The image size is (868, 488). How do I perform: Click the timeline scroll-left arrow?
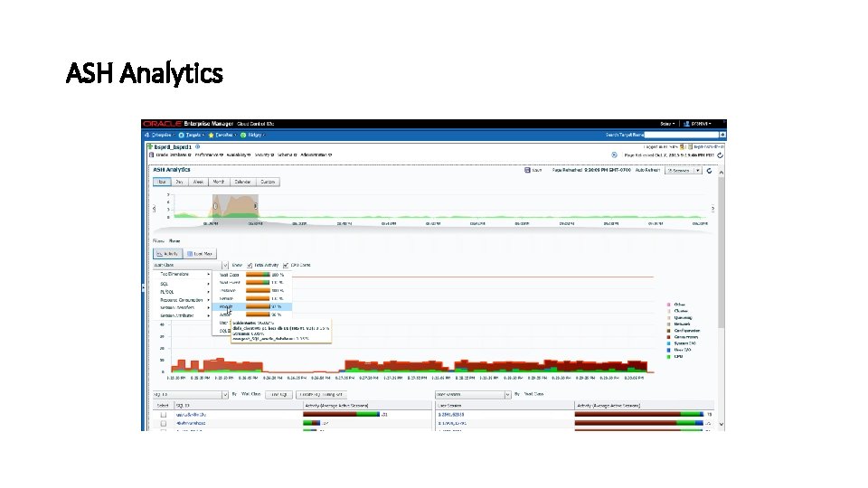click(x=154, y=209)
